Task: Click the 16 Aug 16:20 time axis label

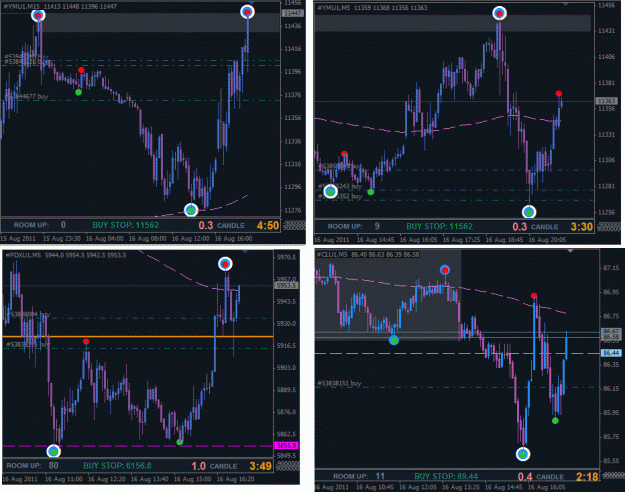Action: click(x=235, y=479)
